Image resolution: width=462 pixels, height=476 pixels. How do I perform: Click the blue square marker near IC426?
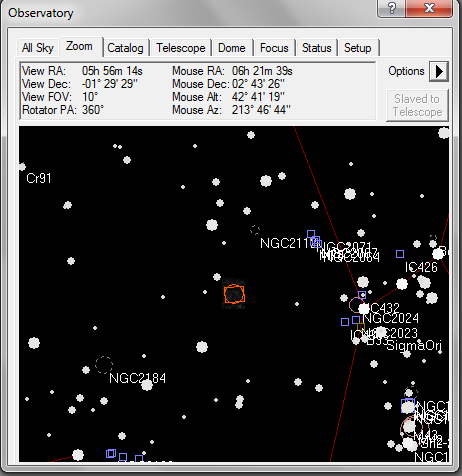(x=400, y=254)
